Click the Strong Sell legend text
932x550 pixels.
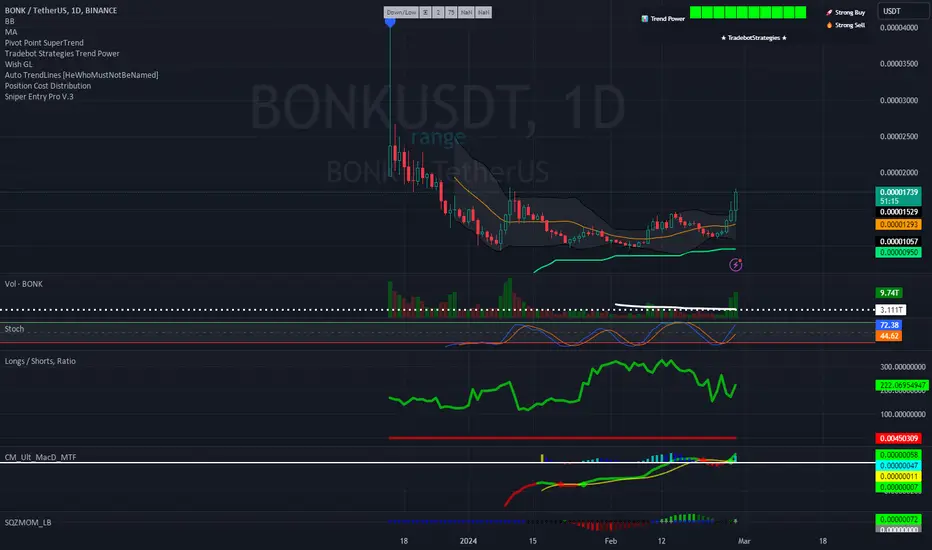point(850,25)
